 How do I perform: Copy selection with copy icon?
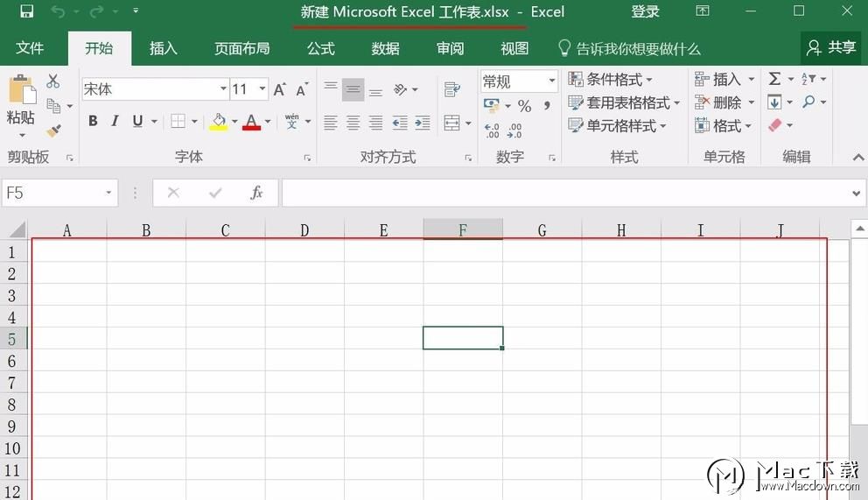(53, 105)
